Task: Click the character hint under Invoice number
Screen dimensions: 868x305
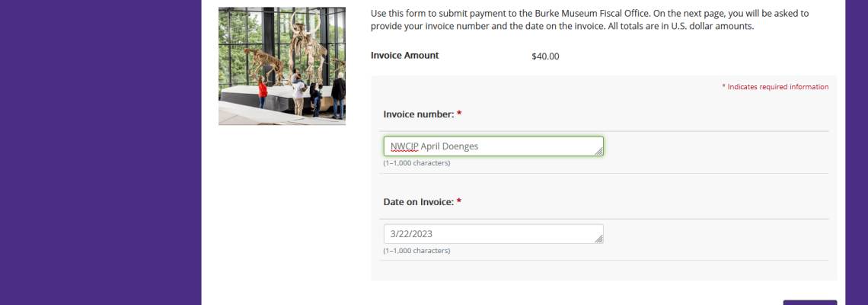Action: 416,163
